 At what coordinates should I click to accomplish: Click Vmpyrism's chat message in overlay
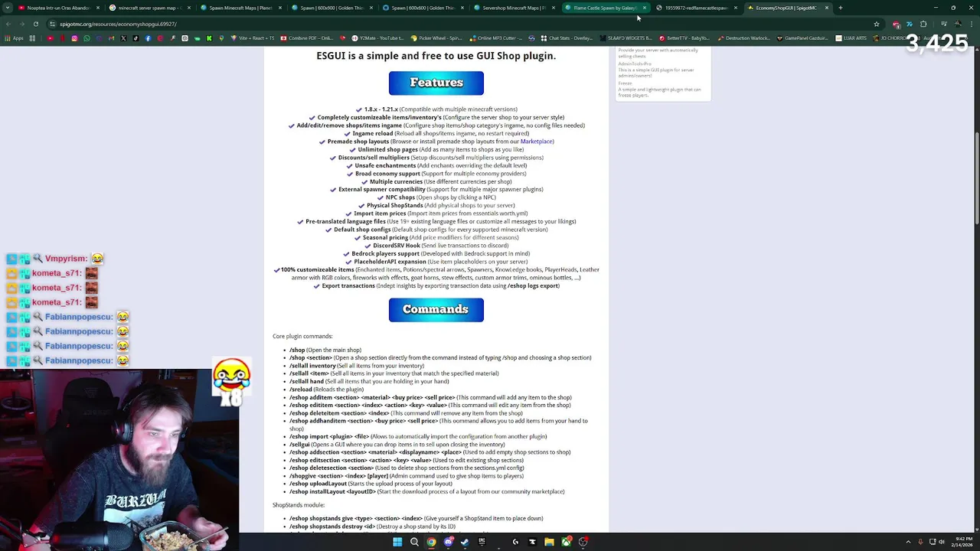tap(55, 259)
